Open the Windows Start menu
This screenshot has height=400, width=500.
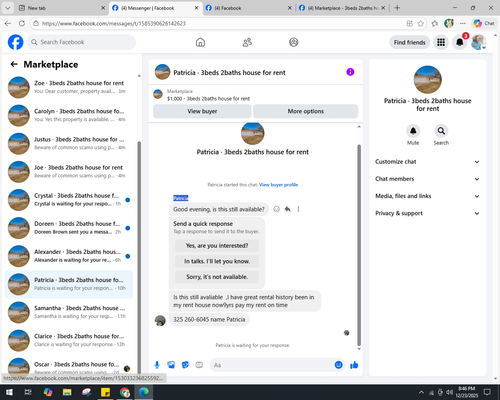[9, 392]
